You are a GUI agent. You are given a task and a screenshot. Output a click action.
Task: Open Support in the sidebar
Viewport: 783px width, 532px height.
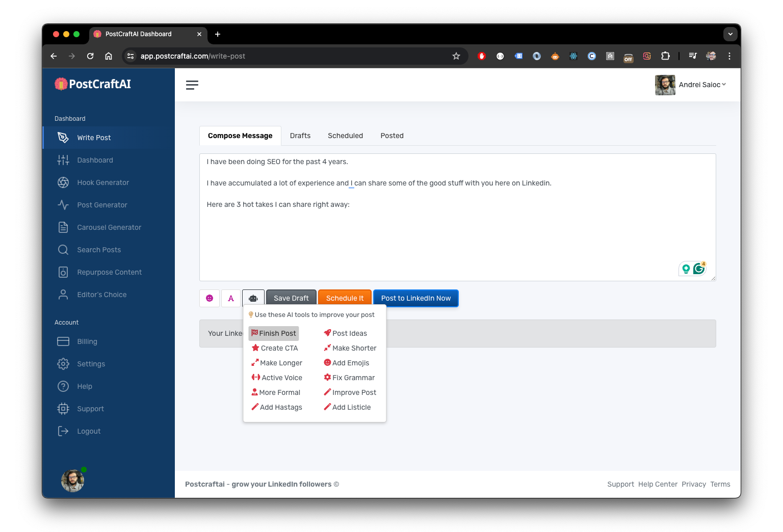(109, 409)
